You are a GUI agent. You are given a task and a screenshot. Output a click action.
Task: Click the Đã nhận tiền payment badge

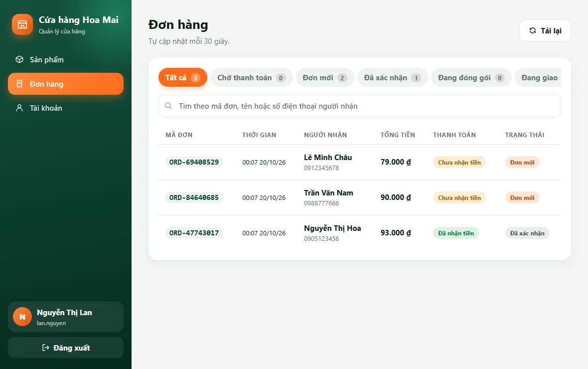tap(455, 233)
